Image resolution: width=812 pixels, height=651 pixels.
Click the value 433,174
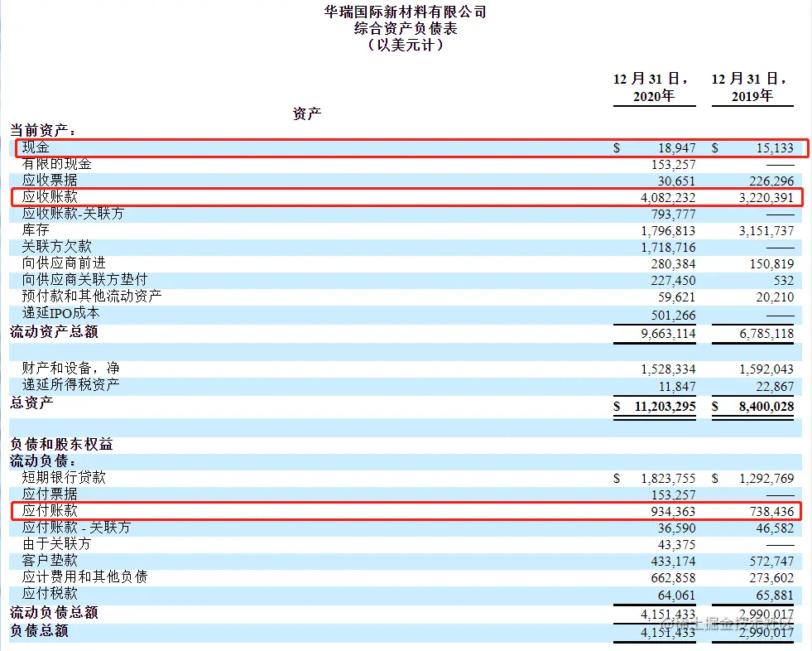click(x=673, y=562)
